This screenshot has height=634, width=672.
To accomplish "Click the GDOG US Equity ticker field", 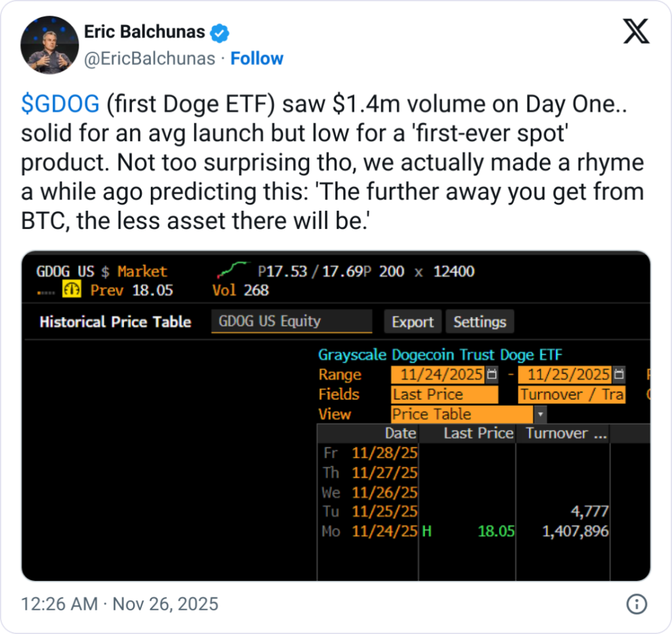I will pos(291,322).
